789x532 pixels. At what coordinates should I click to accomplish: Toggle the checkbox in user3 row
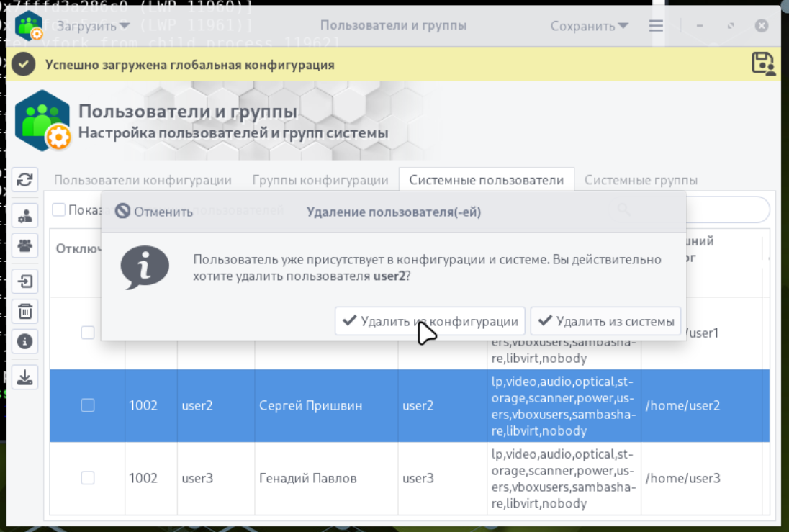[88, 477]
